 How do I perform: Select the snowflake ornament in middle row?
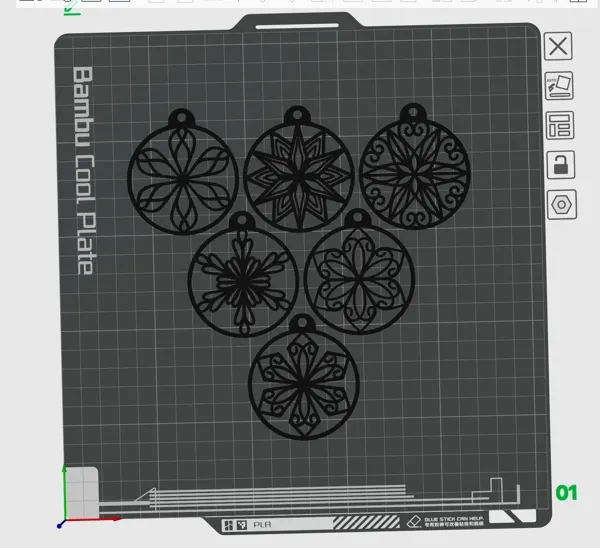point(243,275)
